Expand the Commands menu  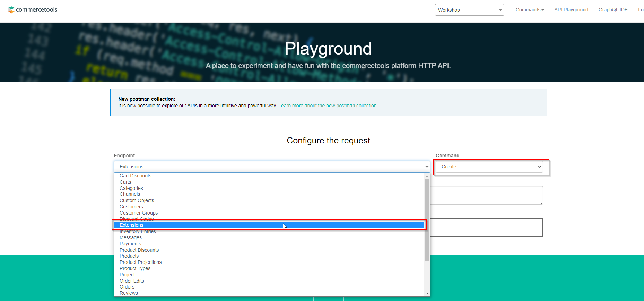pos(530,10)
